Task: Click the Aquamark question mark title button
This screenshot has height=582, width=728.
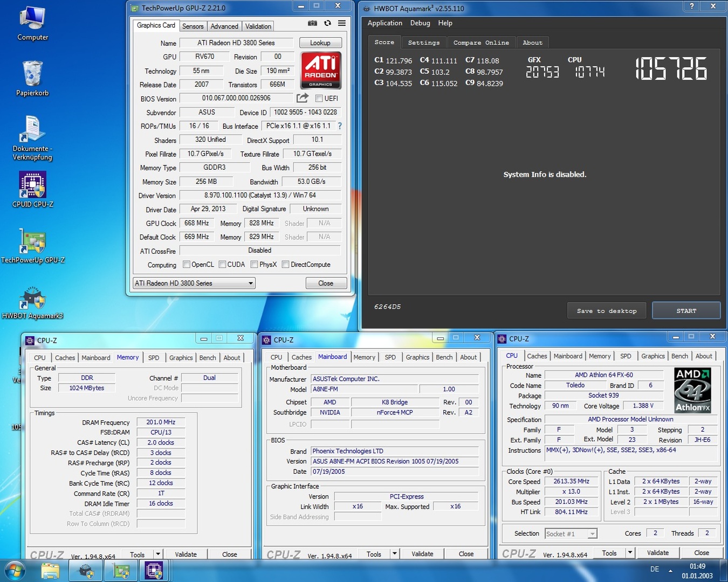Action: (x=691, y=6)
